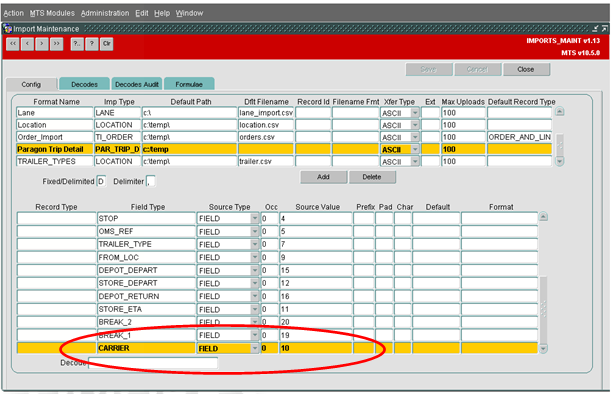The image size is (614, 394).
Task: Click the ORDER_AND_LIN default record type cell
Action: click(x=520, y=137)
